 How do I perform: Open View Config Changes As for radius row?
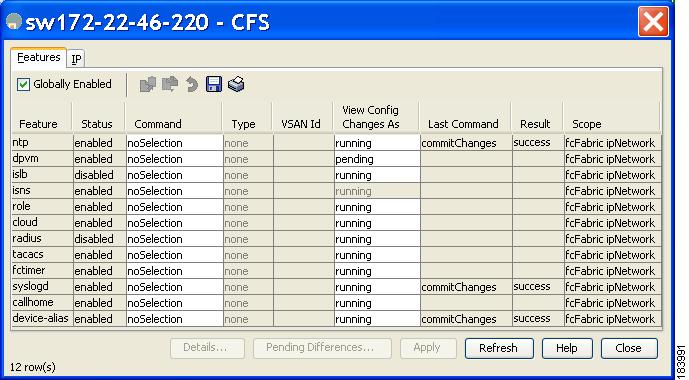[377, 239]
